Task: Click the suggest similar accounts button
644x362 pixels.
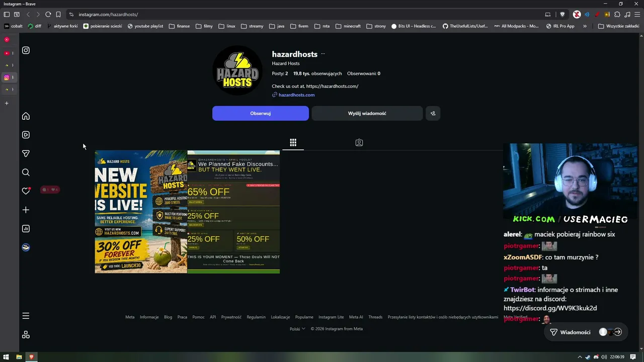Action: (433, 113)
